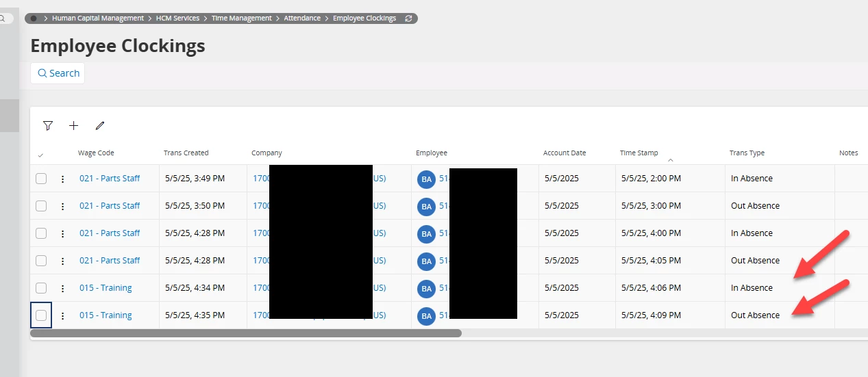868x377 pixels.
Task: Sort by Trans Type column header
Action: pos(747,153)
